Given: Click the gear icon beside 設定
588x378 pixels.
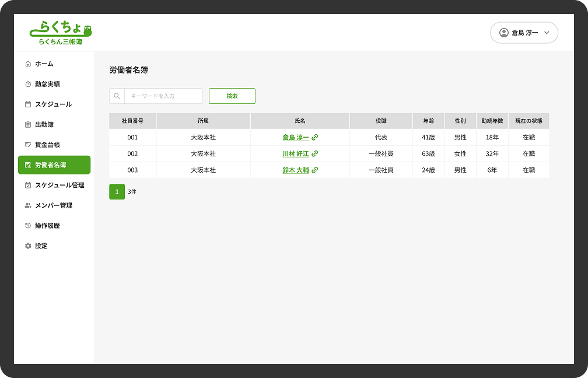Looking at the screenshot, I should pos(28,246).
